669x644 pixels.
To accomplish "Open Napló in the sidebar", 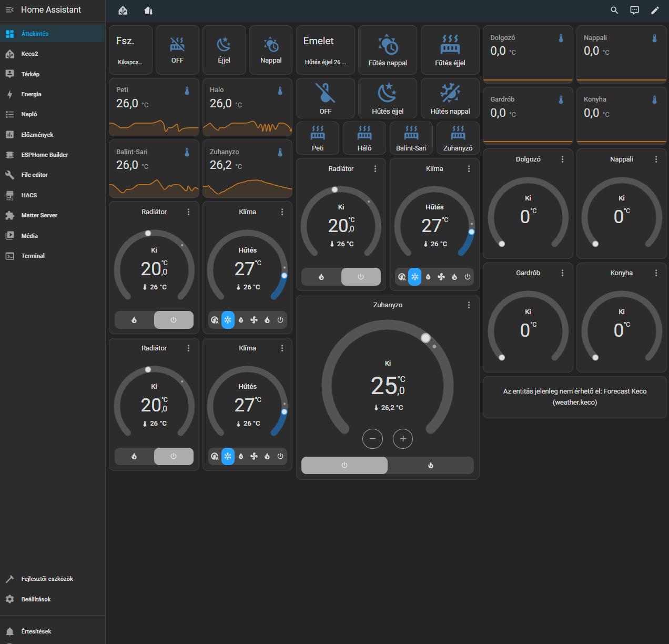I will 53,114.
